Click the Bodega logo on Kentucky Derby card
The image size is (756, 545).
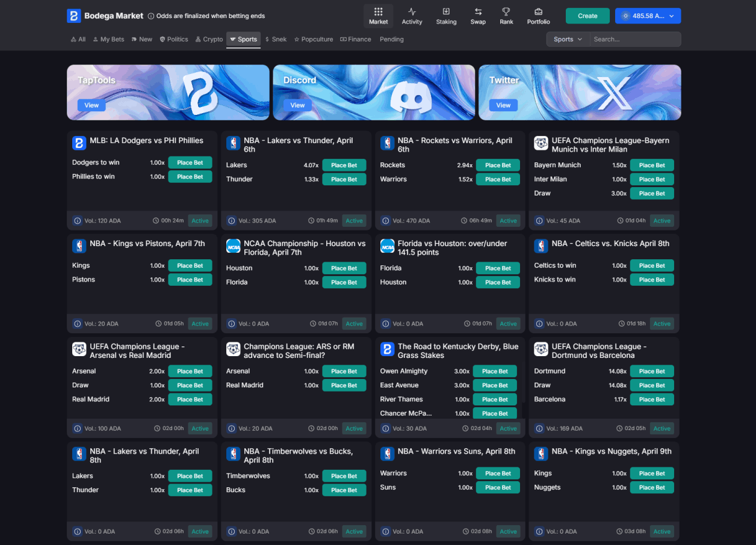pyautogui.click(x=387, y=349)
